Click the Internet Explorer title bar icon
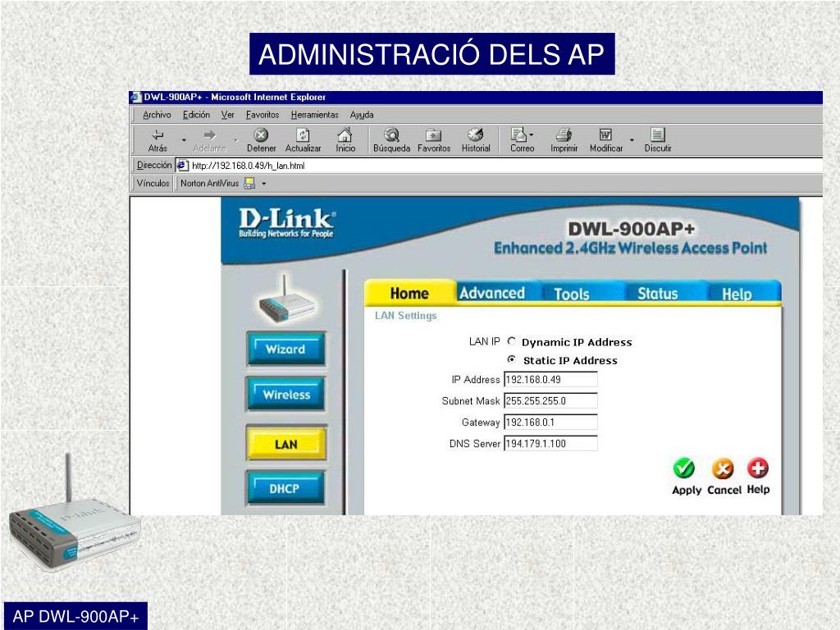The width and height of the screenshot is (840, 630). click(x=136, y=97)
